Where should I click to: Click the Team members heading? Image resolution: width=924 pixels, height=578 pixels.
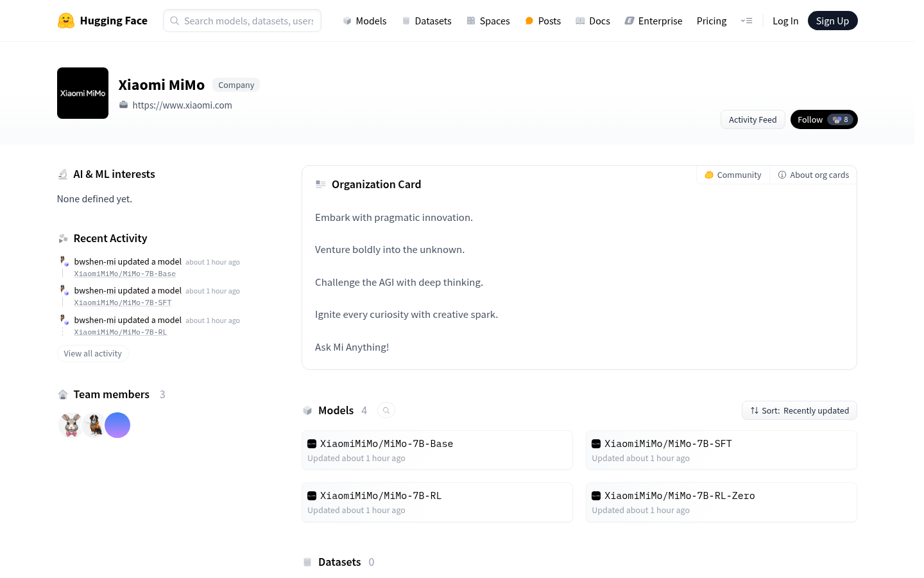(x=112, y=394)
